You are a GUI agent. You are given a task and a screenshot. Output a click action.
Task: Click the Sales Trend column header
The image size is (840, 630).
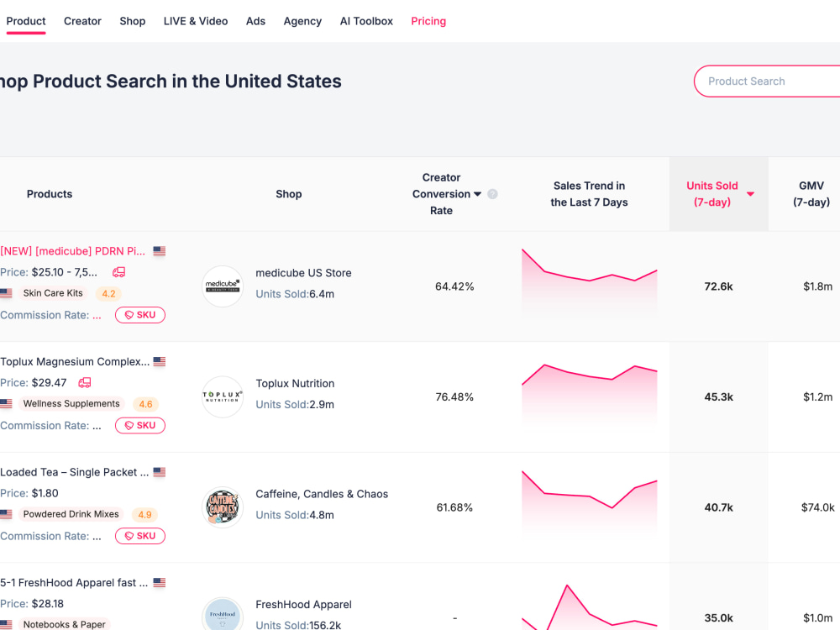coord(589,194)
